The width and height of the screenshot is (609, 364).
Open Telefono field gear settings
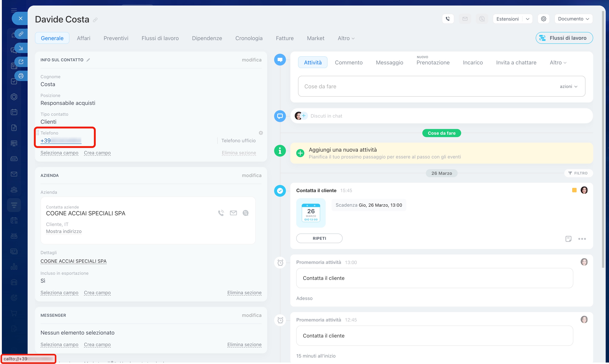coord(261,133)
